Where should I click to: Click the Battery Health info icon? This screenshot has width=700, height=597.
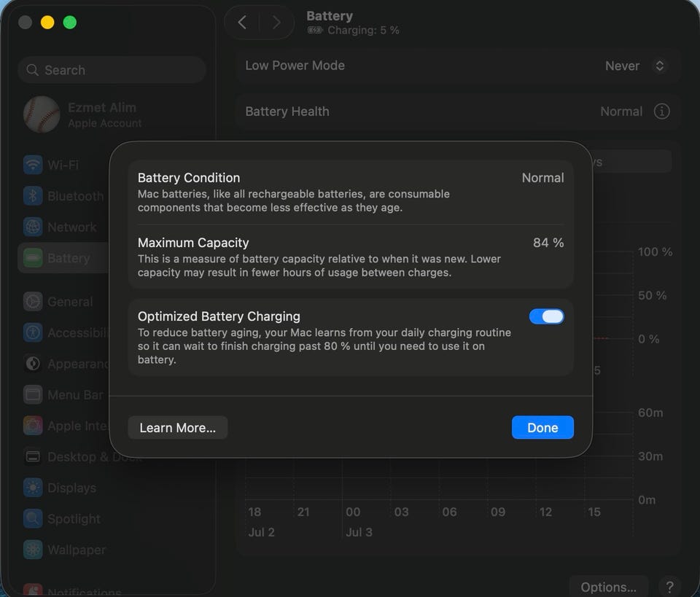(x=661, y=111)
